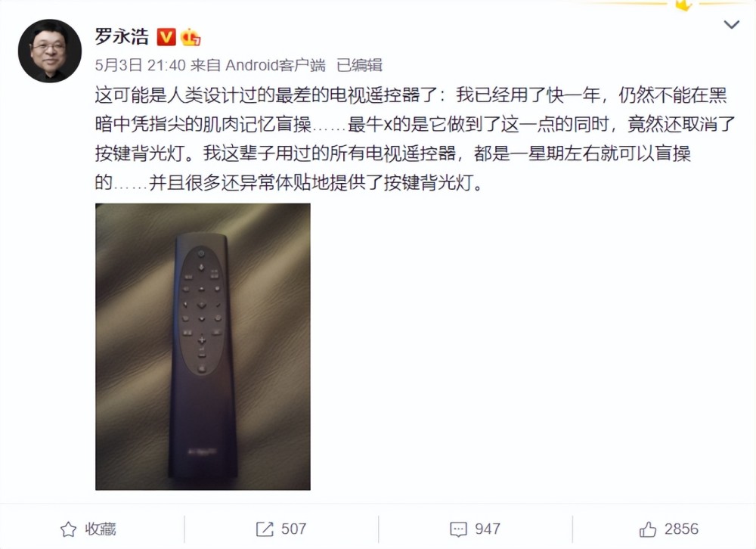The width and height of the screenshot is (756, 549).
Task: Click the comment bubble icon
Action: tap(458, 529)
